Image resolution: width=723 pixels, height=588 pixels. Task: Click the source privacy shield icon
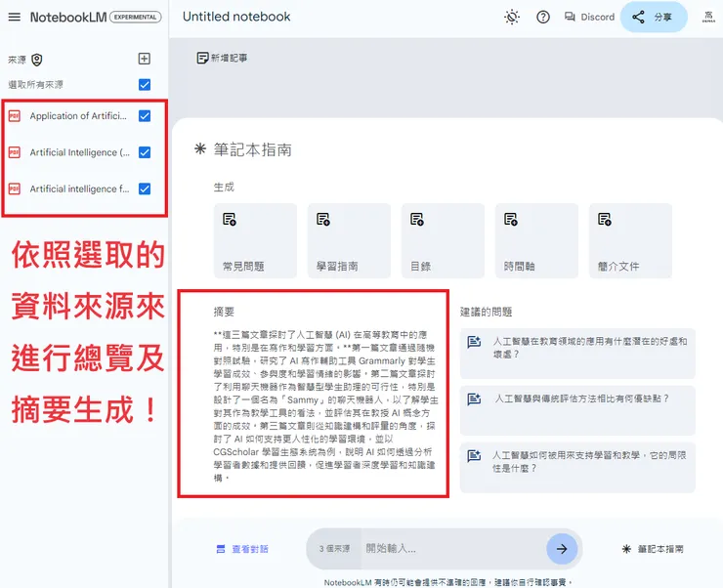(x=37, y=60)
